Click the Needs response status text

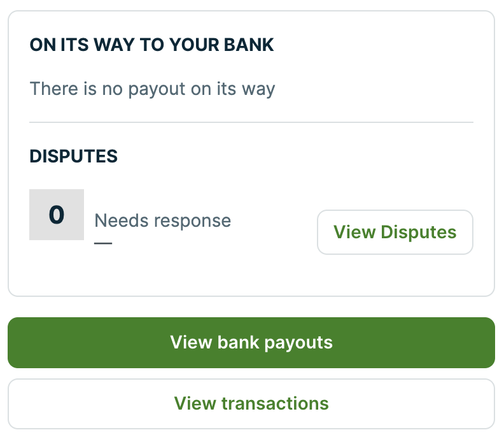click(x=162, y=221)
